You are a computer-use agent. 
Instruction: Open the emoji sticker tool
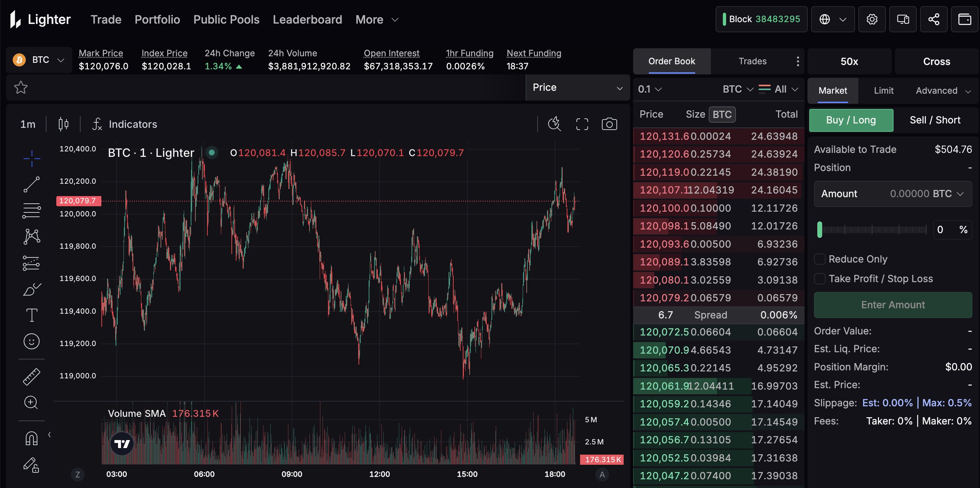click(x=32, y=341)
